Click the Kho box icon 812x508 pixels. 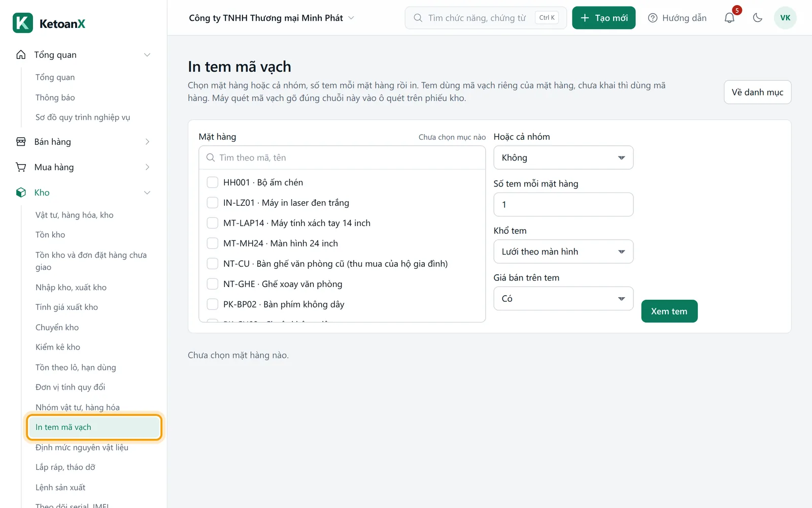coord(21,193)
